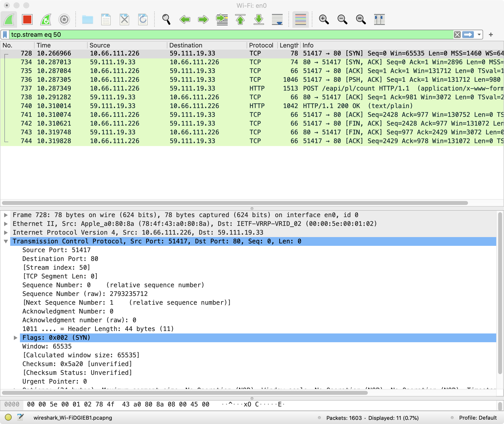Clear the display filter with X
Image resolution: width=504 pixels, height=424 pixels.
(x=457, y=35)
